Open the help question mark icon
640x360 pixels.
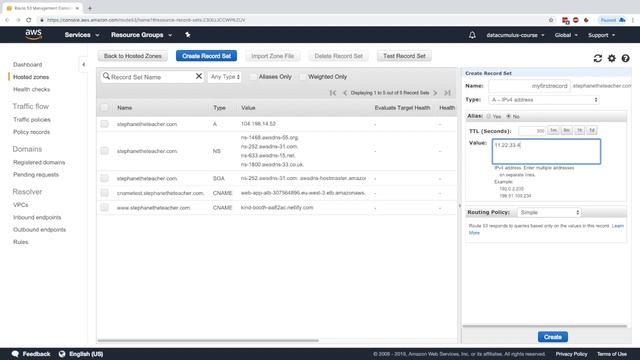[x=625, y=58]
